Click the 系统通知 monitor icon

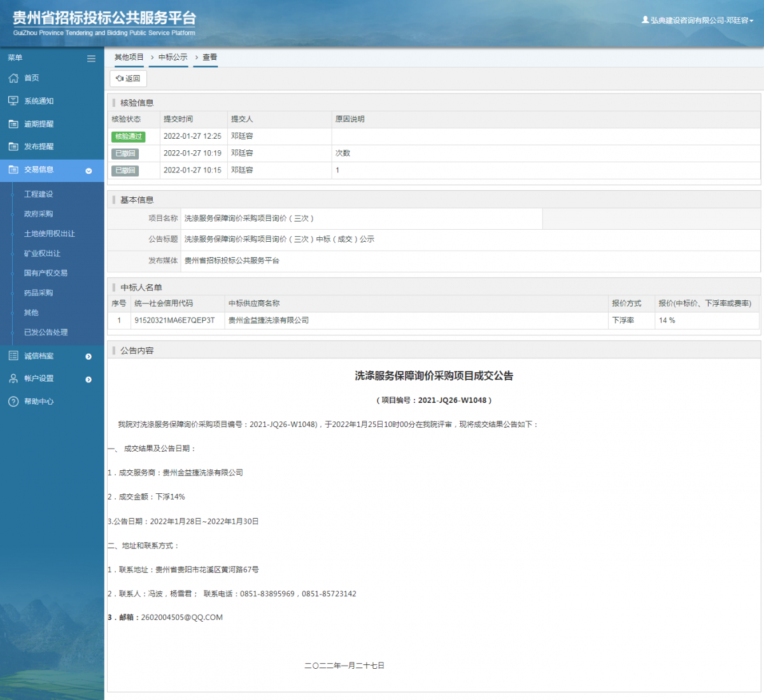(13, 101)
